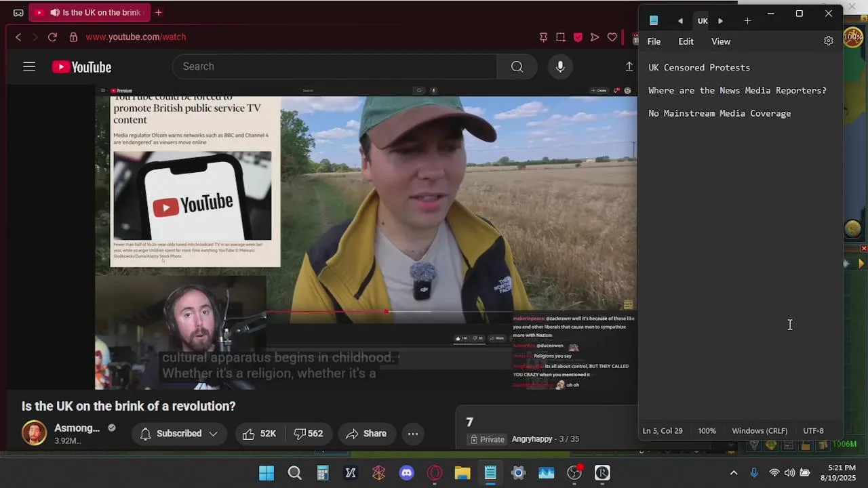Reload the page in Opera
The height and width of the screenshot is (488, 868).
52,37
